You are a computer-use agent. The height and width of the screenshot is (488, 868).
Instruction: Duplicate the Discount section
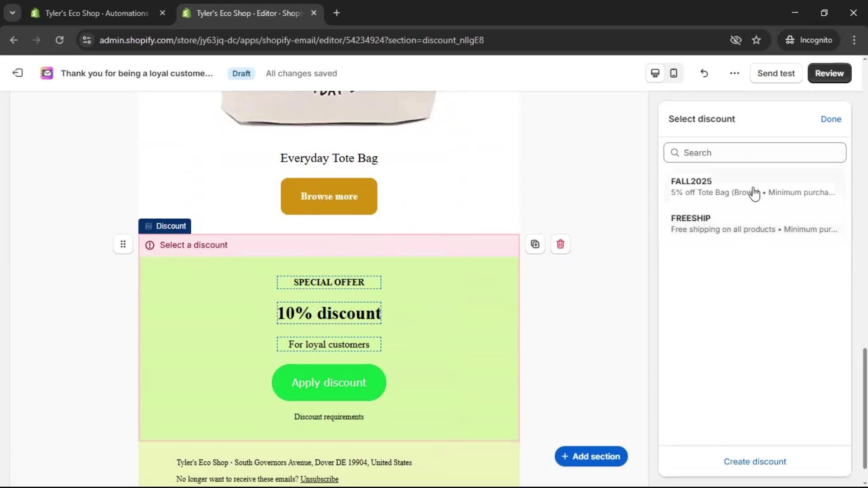click(x=535, y=244)
